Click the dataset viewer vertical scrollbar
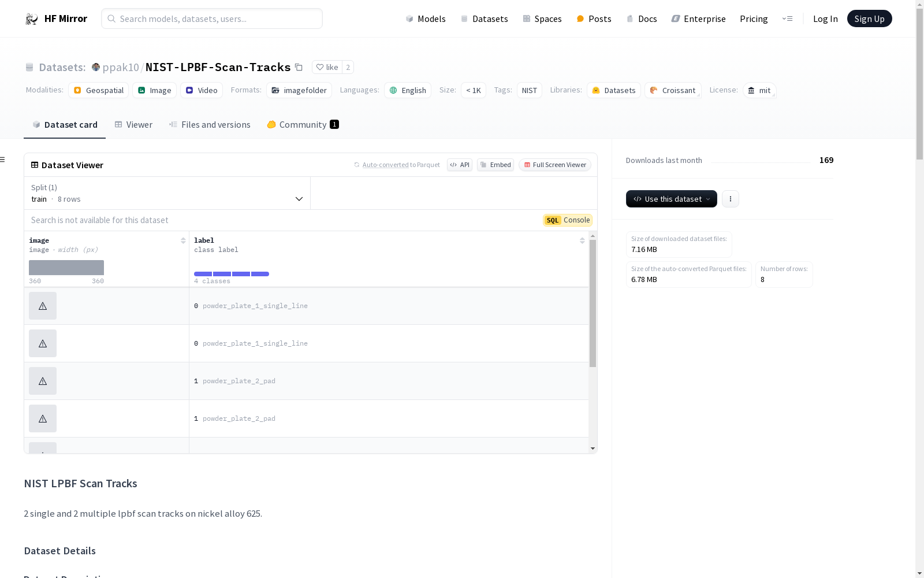The width and height of the screenshot is (924, 578). point(593,303)
